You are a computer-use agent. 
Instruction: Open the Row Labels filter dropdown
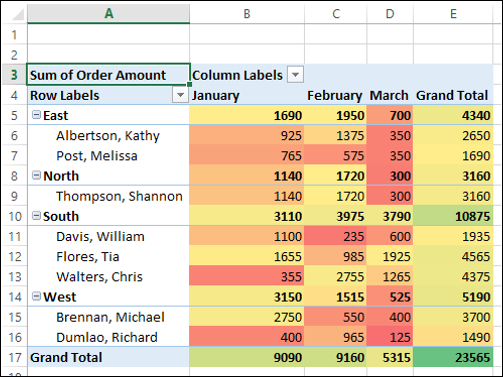tap(180, 95)
